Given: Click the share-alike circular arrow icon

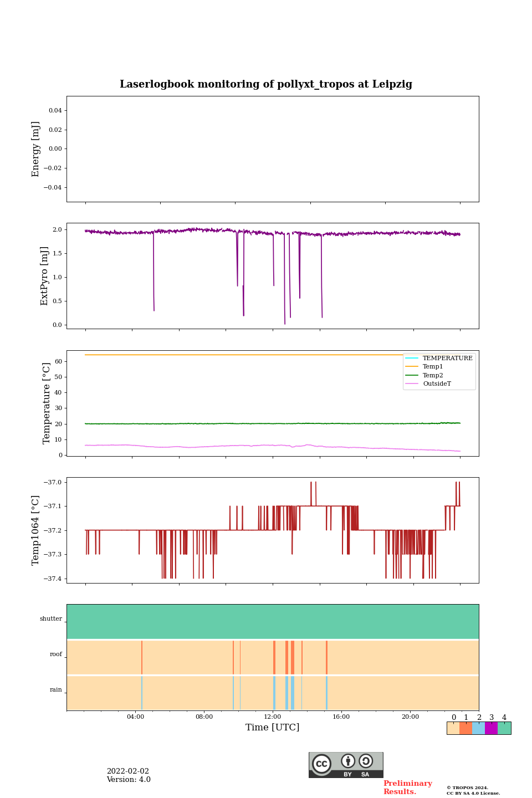Looking at the screenshot, I should coord(366,761).
